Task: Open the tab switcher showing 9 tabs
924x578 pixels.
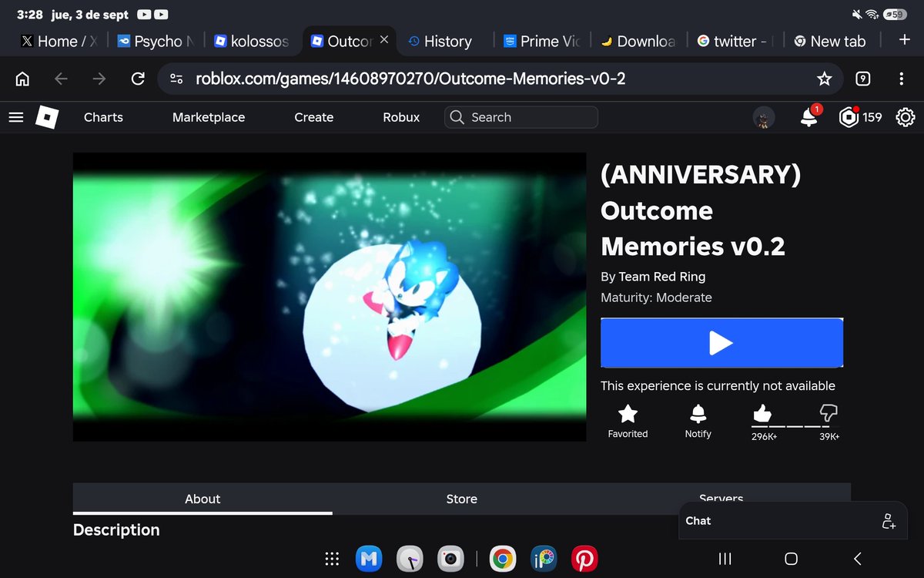Action: coord(864,79)
